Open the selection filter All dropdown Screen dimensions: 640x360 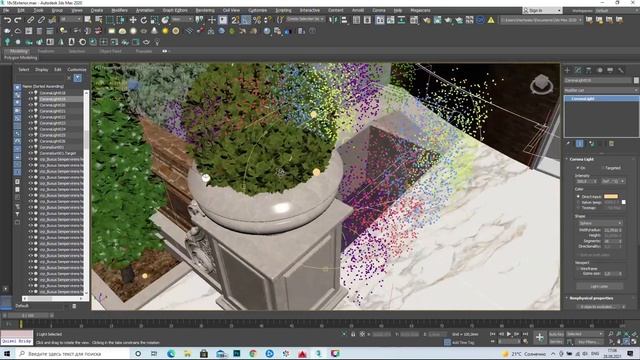[70, 20]
